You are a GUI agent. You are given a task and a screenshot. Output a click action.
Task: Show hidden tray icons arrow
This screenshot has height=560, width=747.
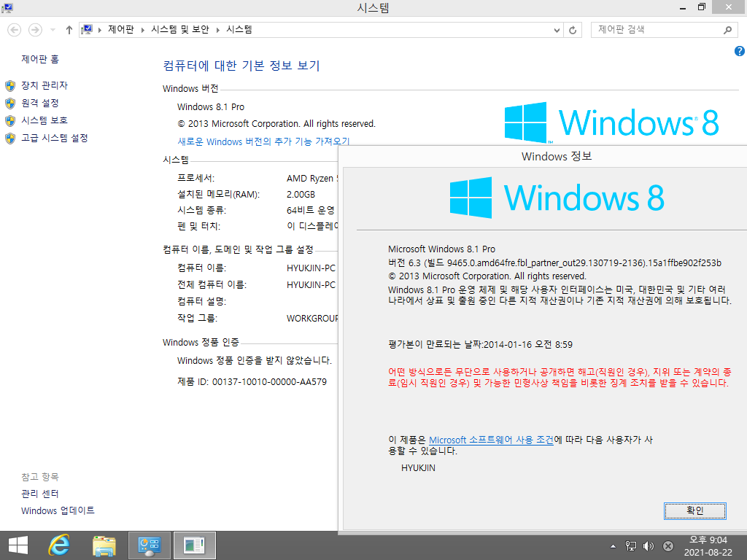pyautogui.click(x=613, y=546)
